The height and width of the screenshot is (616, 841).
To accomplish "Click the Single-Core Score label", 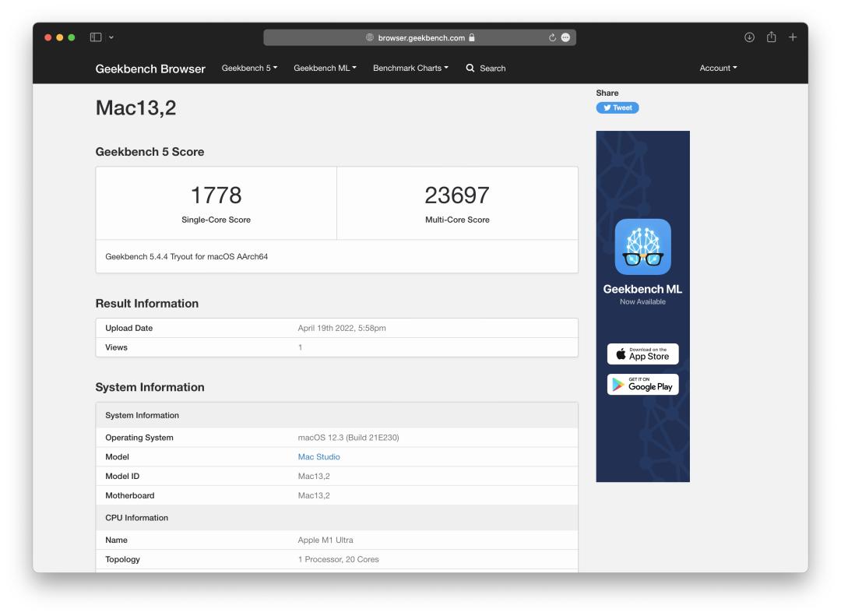I will [216, 220].
